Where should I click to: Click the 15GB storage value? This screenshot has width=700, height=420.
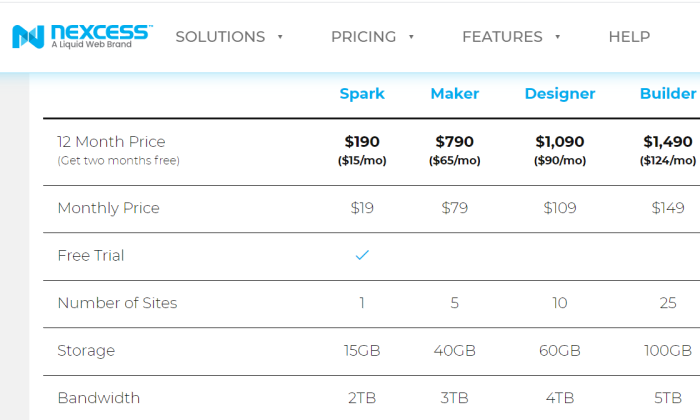(362, 351)
